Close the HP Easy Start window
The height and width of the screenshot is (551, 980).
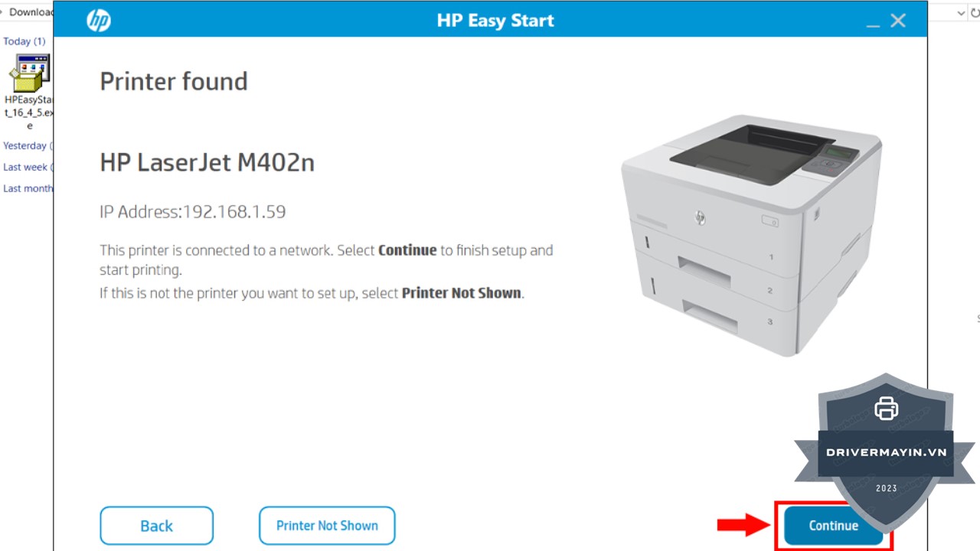[x=898, y=21]
